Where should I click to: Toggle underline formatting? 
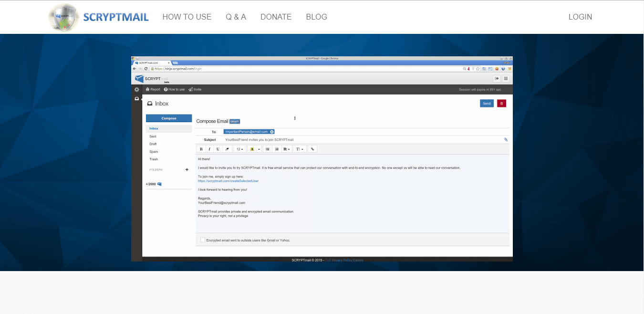click(x=218, y=149)
